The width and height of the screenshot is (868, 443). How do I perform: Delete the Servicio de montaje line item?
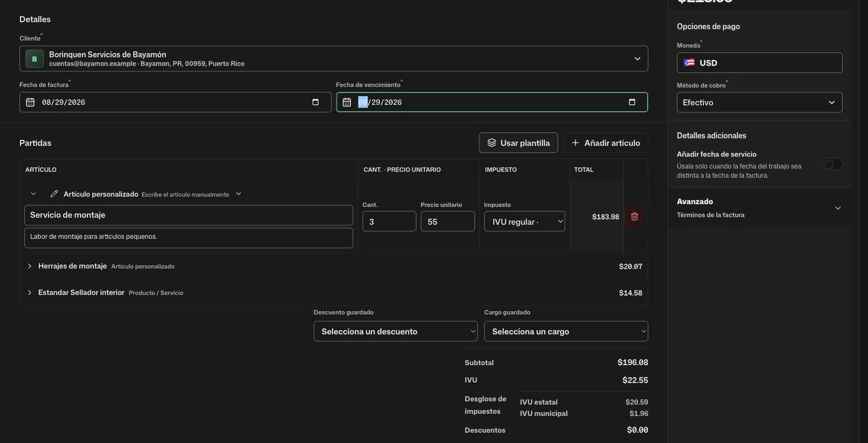pos(634,217)
